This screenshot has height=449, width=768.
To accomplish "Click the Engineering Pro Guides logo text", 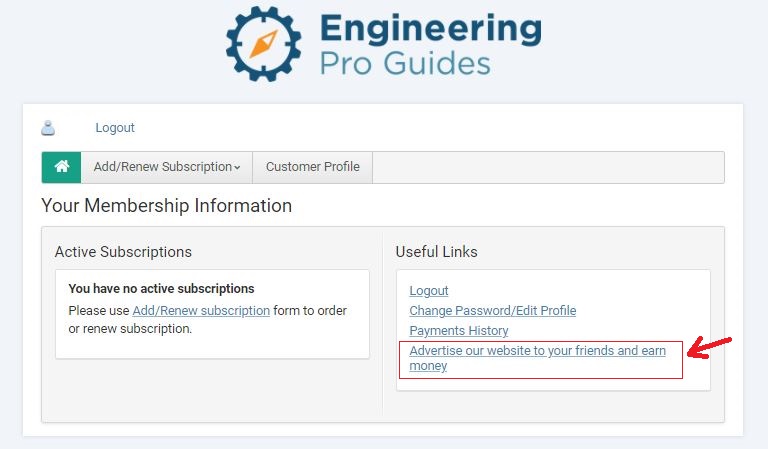I will click(x=431, y=45).
